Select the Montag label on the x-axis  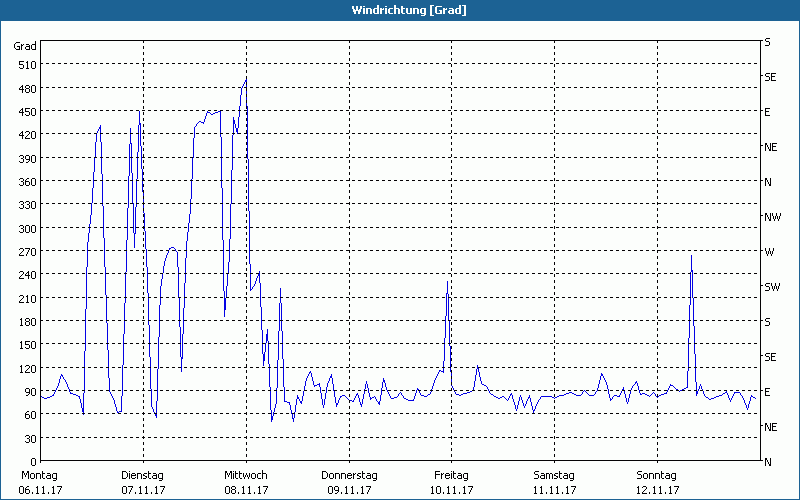(40, 475)
